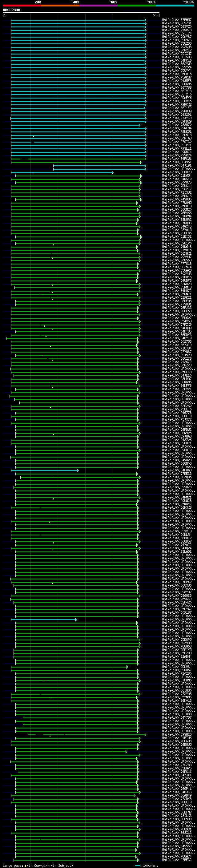
Task: Select the UniRef100_A4S8D5 label
Action: point(177,200)
